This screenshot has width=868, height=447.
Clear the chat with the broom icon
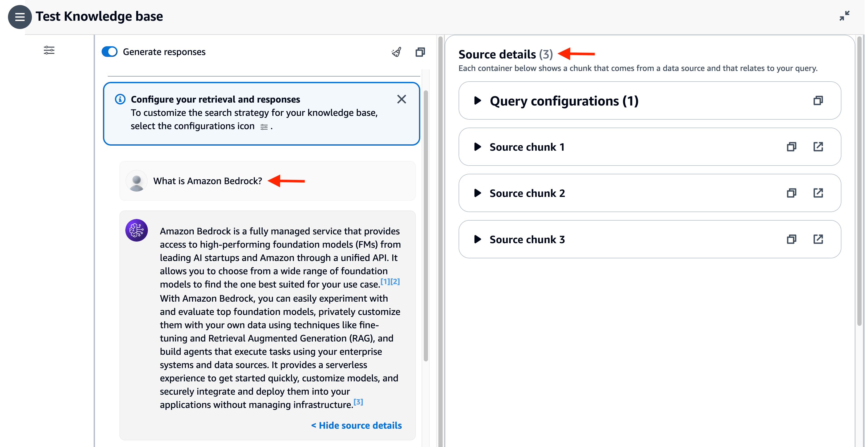tap(396, 52)
